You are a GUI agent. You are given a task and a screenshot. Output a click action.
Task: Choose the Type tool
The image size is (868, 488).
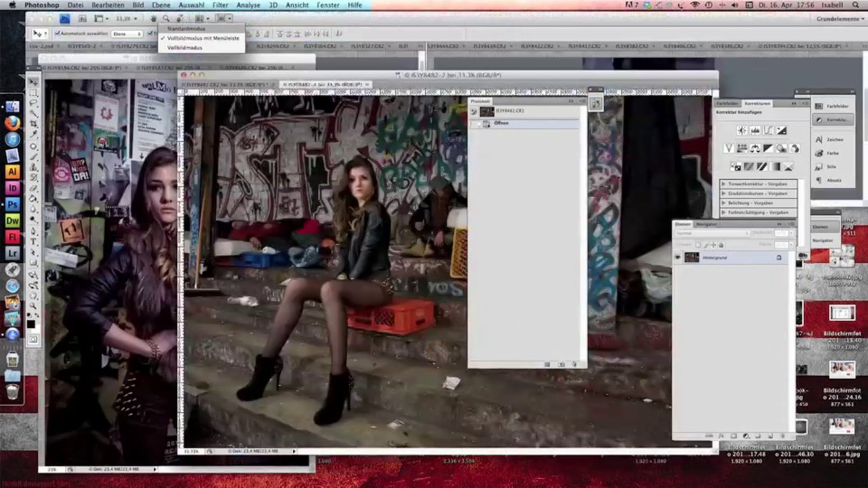coord(33,241)
